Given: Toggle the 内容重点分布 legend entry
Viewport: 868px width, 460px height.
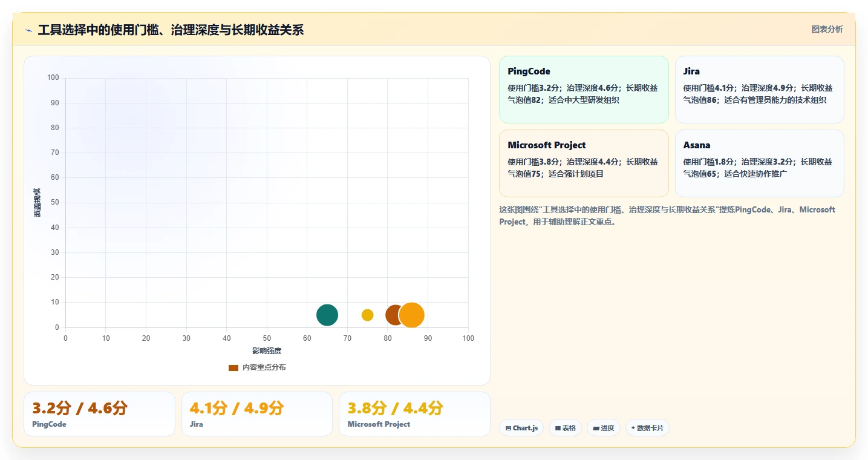Looking at the screenshot, I should click(257, 367).
